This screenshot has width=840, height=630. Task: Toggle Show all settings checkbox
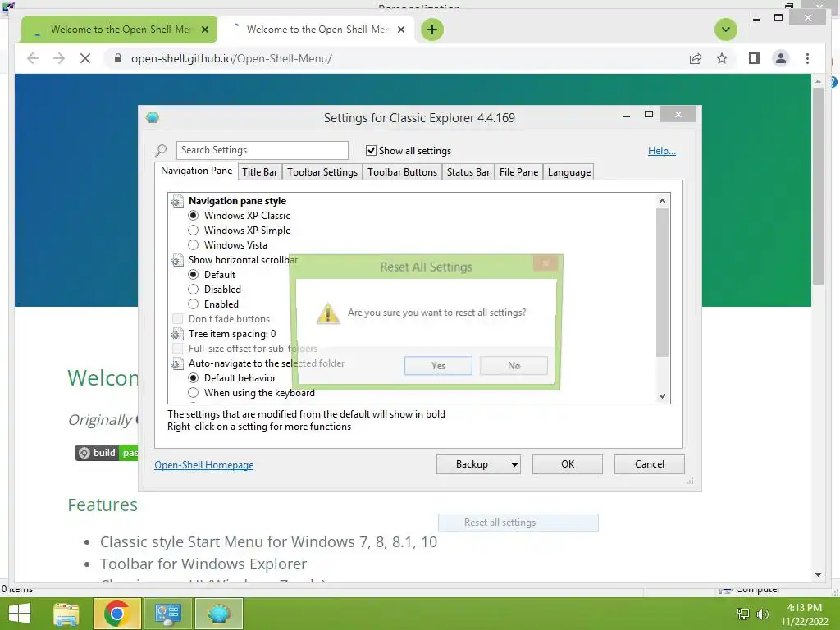point(371,151)
